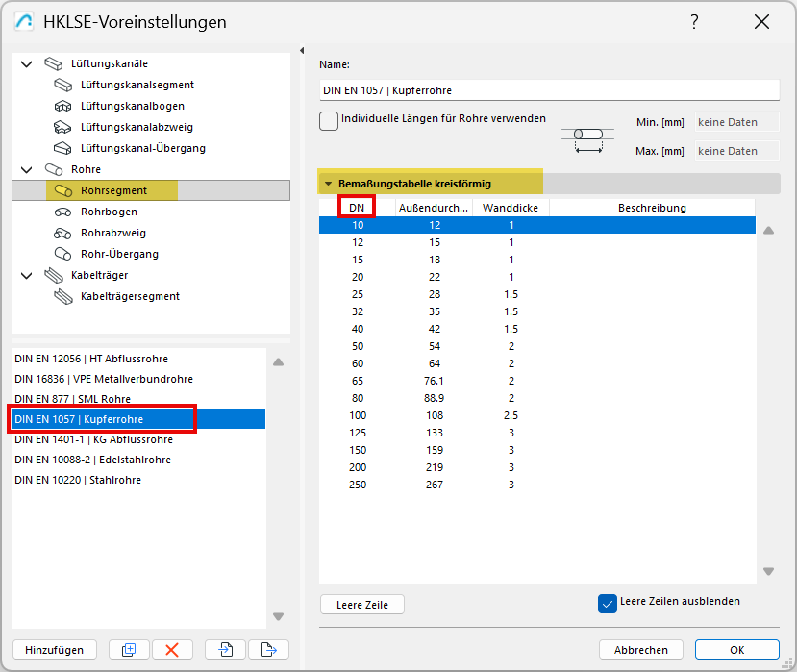Image resolution: width=797 pixels, height=672 pixels.
Task: Select the DN 25 table row
Action: [537, 294]
